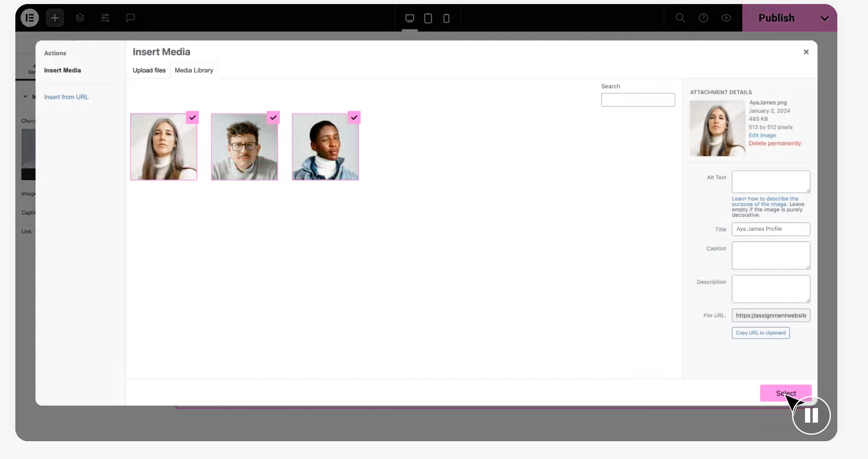
Task: Toggle the preview eye icon
Action: 726,18
